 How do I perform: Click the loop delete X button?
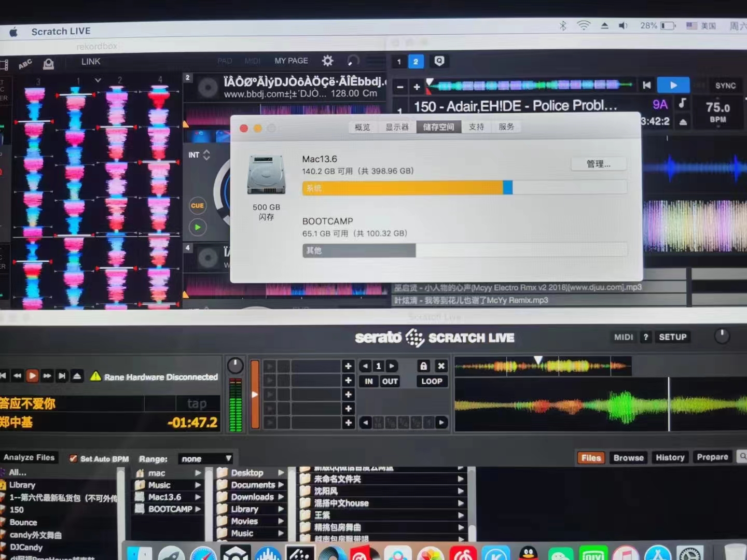441,366
